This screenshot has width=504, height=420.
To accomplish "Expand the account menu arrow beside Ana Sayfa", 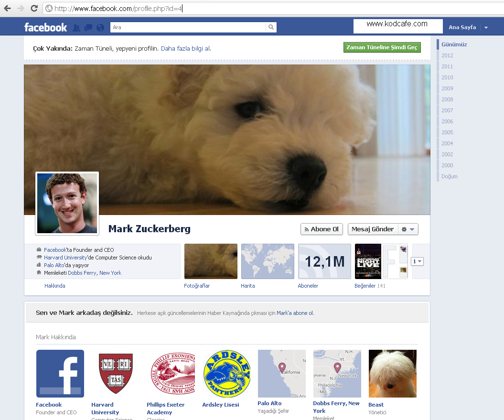I will [x=486, y=28].
